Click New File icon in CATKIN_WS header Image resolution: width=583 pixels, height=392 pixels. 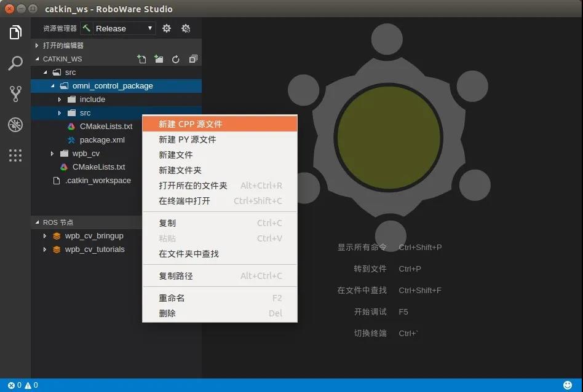coord(141,59)
